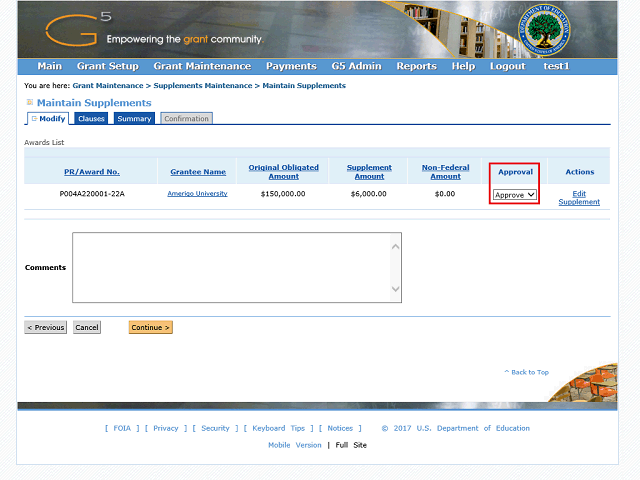Open the Keyboard Tips footer link
640x480 pixels.
point(279,428)
